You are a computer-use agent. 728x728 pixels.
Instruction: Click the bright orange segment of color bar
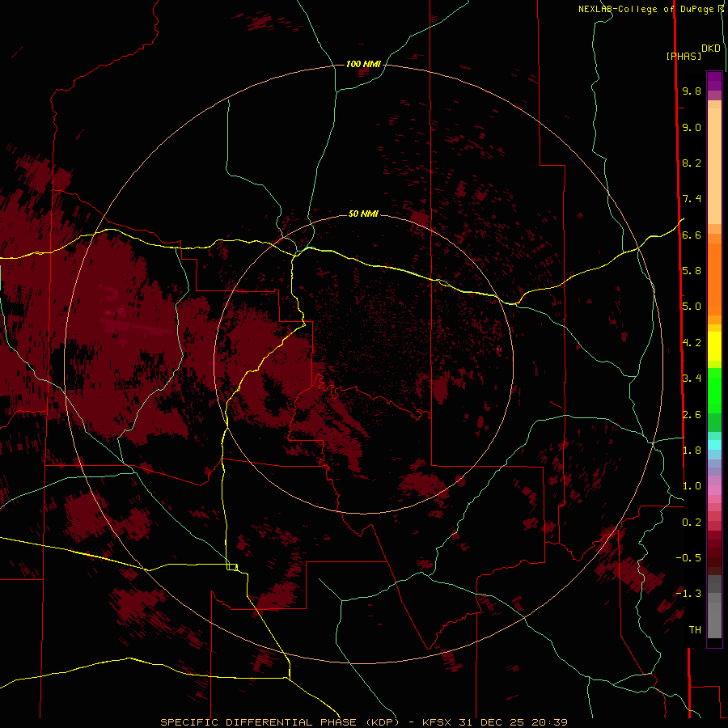[x=714, y=278]
